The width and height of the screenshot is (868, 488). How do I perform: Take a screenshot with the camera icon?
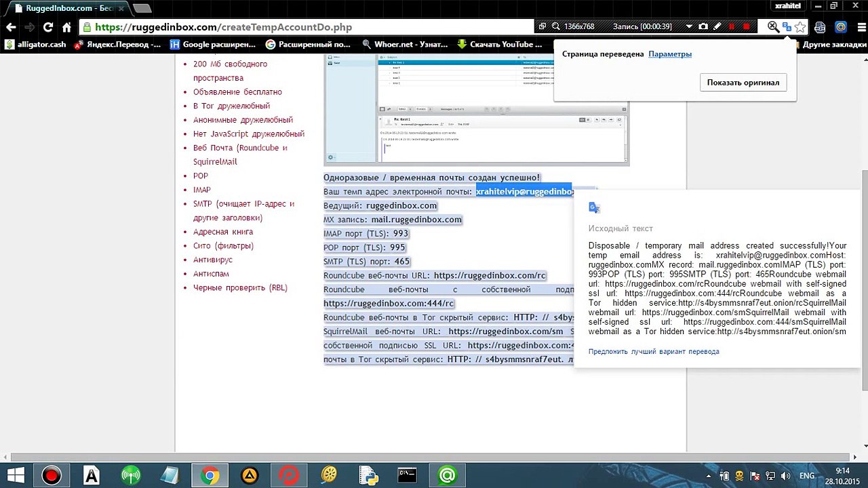pos(703,27)
